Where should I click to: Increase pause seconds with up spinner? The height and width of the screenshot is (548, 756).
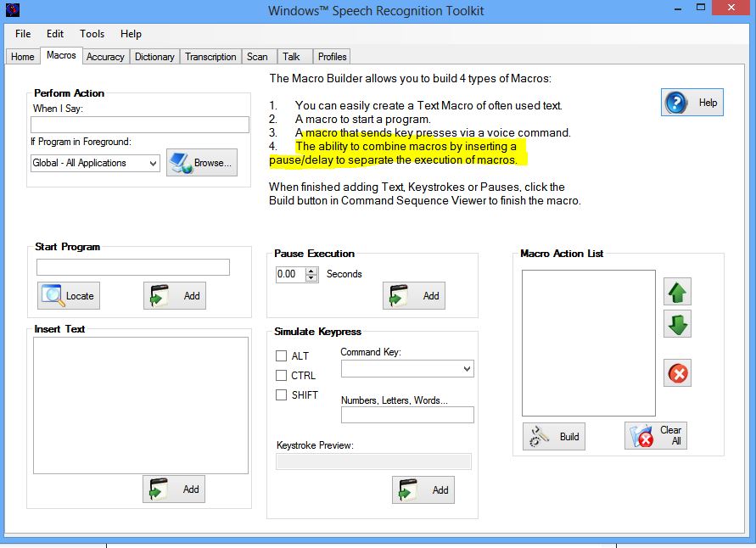tap(311, 271)
